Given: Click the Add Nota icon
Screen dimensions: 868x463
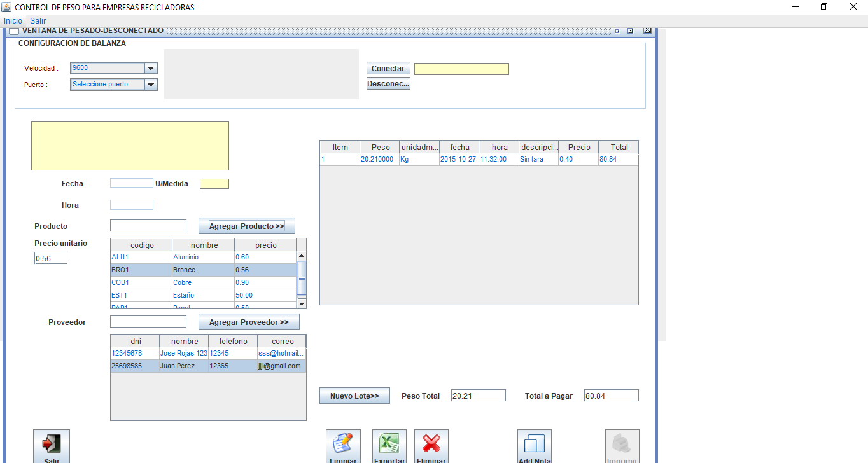Looking at the screenshot, I should tap(534, 444).
